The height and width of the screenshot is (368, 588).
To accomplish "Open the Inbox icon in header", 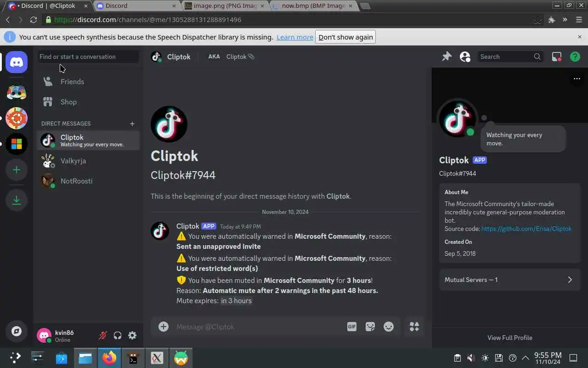I will 557,57.
